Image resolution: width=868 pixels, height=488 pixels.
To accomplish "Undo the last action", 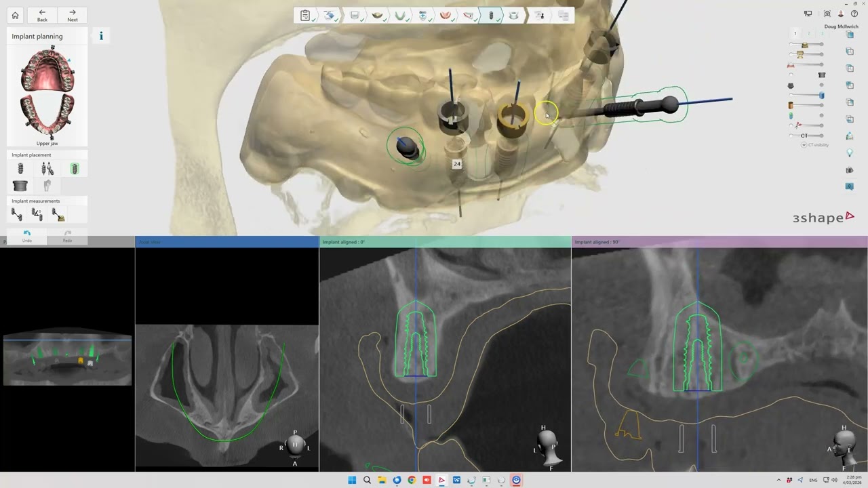I will 27,236.
